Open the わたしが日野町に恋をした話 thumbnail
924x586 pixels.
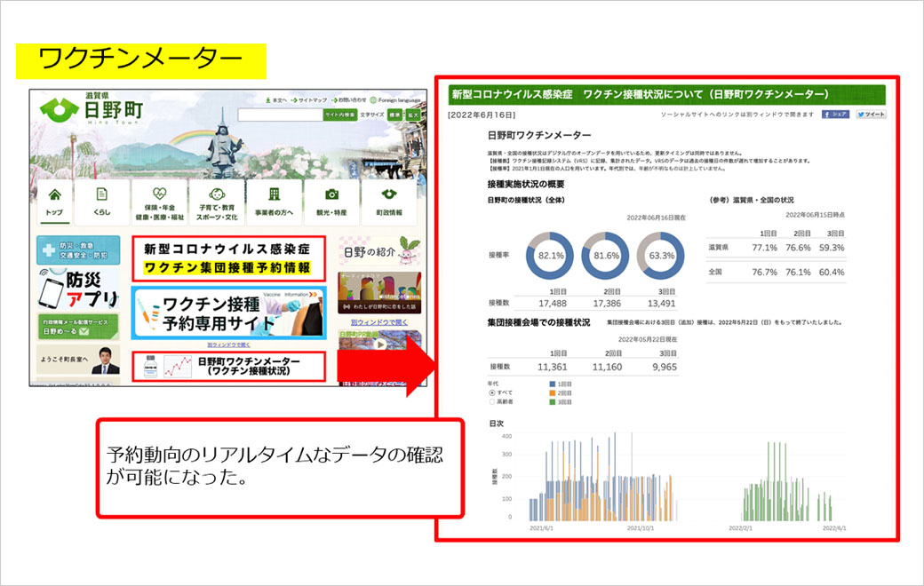click(380, 293)
